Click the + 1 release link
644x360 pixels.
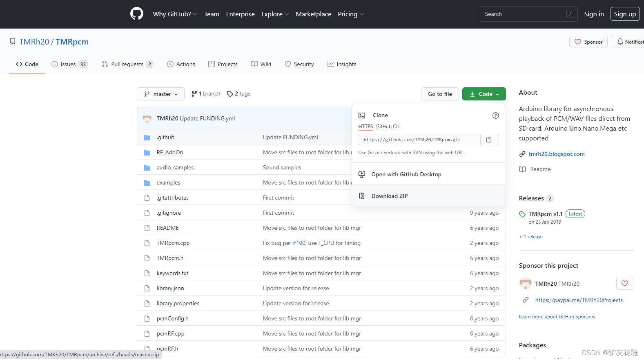tap(531, 237)
